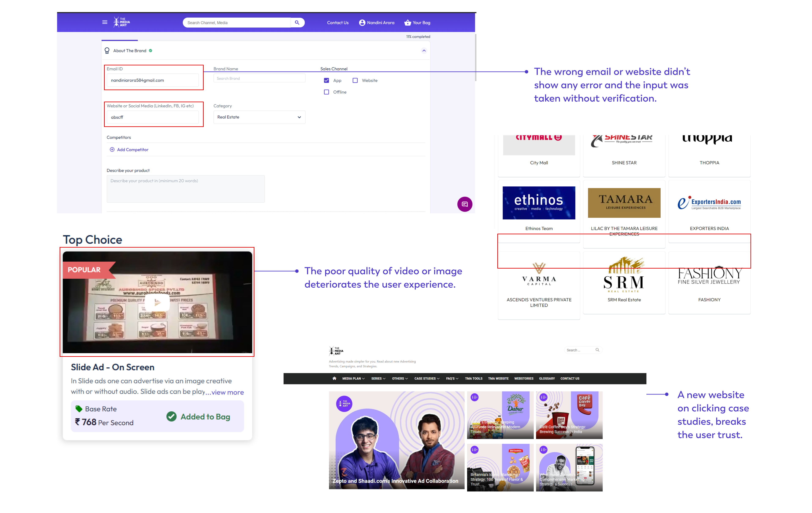The width and height of the screenshot is (812, 513).
Task: Open the Your Bag basket
Action: point(417,23)
